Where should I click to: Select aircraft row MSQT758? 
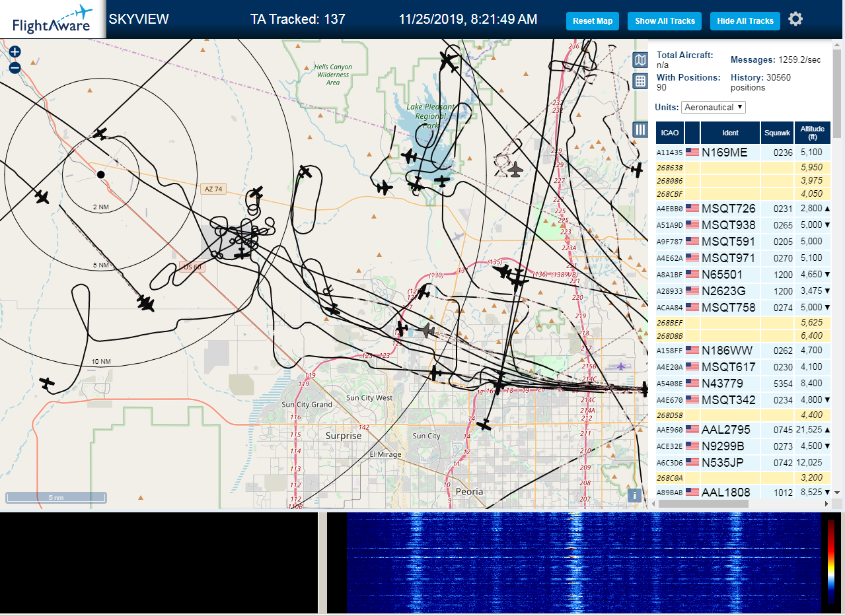(x=743, y=307)
